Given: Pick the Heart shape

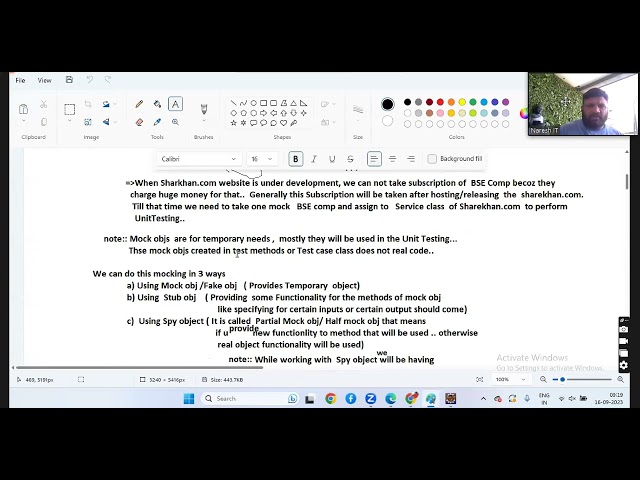Looking at the screenshot, I should 283,123.
